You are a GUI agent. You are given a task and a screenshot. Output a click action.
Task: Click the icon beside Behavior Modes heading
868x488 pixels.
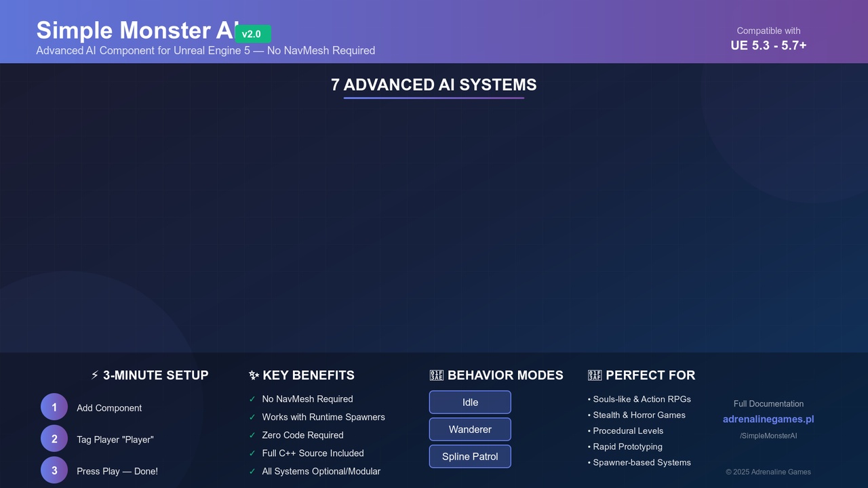point(437,375)
